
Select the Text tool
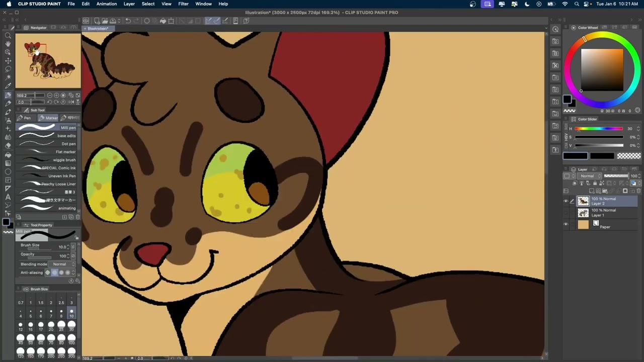[8, 197]
